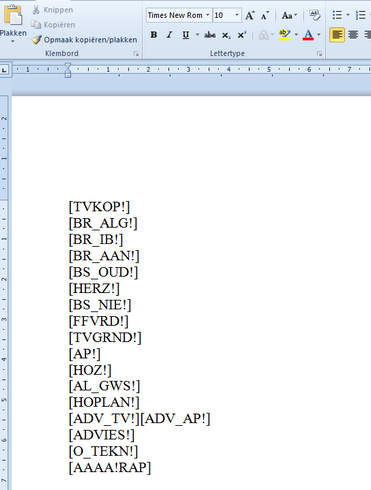Click the Grow Font icon
Screen dimensions: 371x490
[x=250, y=15]
